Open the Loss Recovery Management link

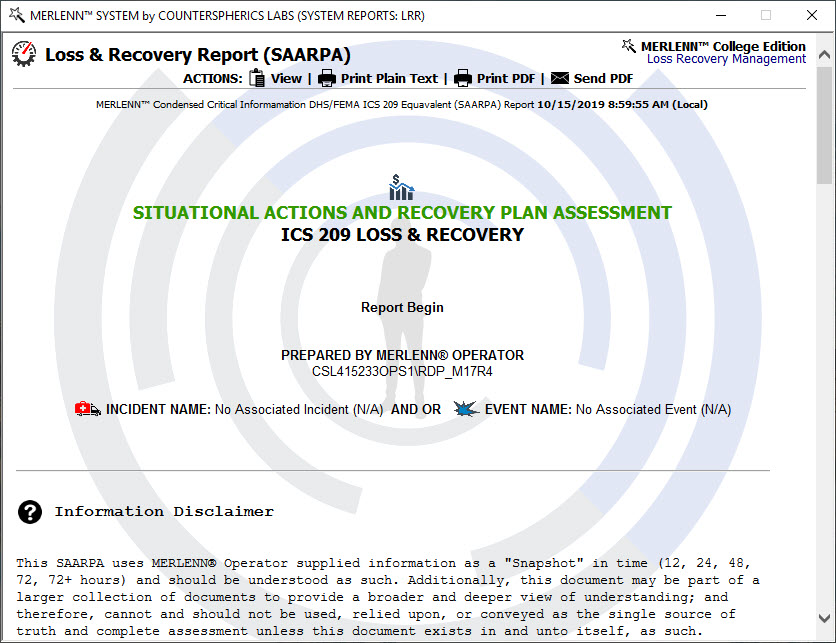pyautogui.click(x=726, y=59)
